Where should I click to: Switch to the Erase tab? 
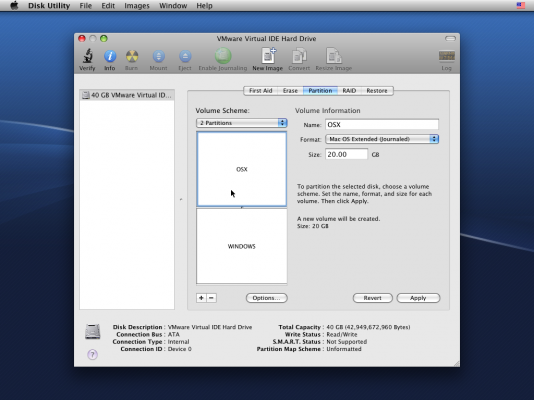coord(290,91)
